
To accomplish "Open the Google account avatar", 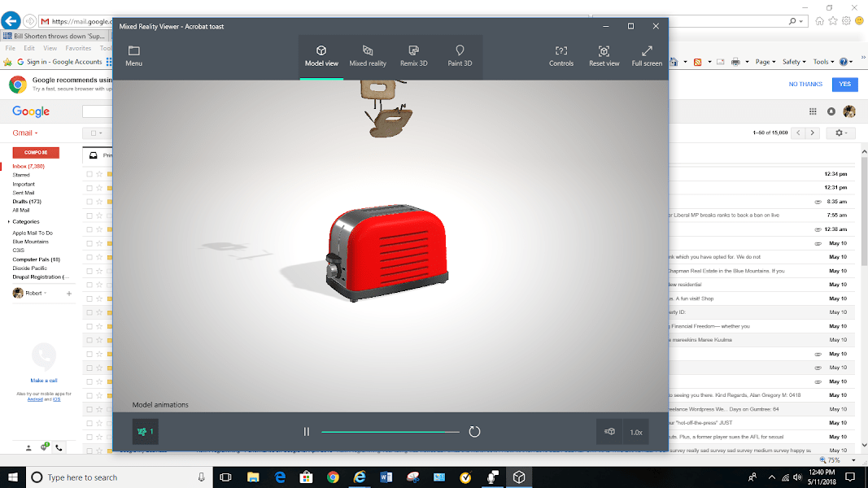I will click(x=849, y=111).
